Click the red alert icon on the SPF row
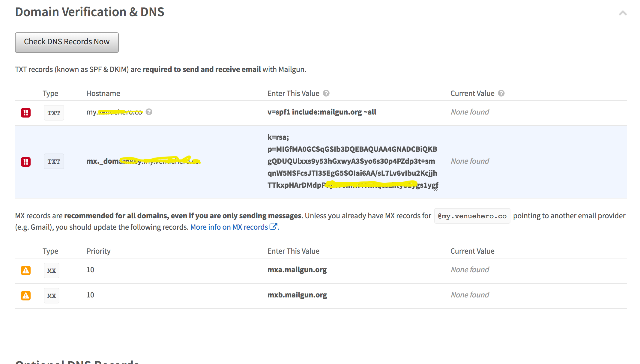Image resolution: width=640 pixels, height=364 pixels. (x=26, y=113)
